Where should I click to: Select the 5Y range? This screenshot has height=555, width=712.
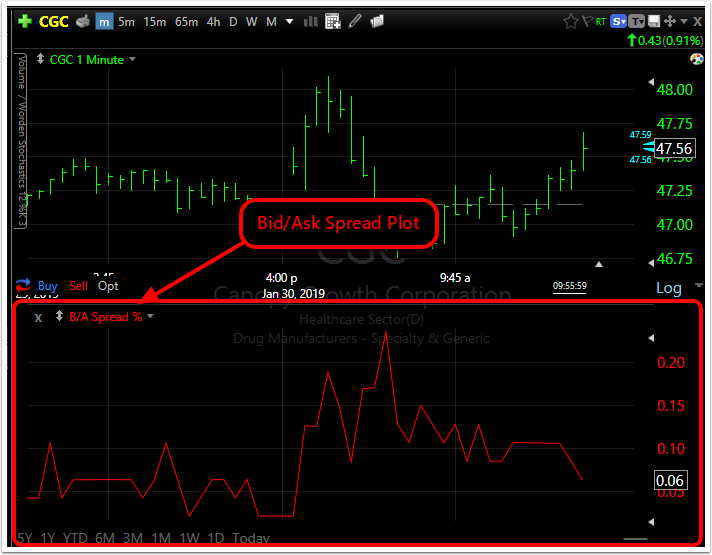25,538
